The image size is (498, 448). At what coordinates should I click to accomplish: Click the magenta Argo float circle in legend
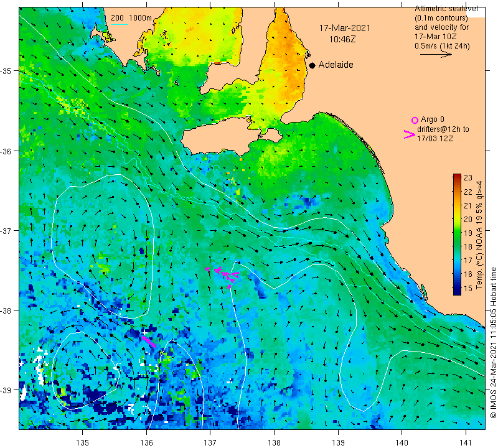415,120
